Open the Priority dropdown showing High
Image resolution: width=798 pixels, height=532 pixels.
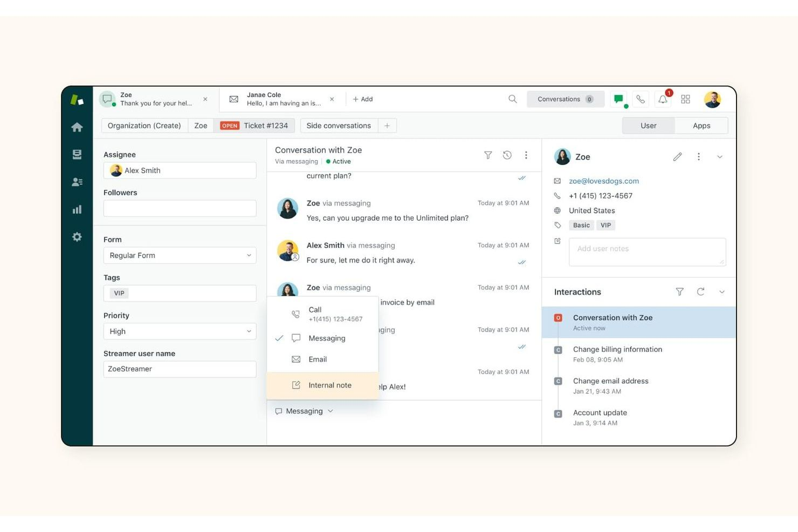pyautogui.click(x=180, y=331)
